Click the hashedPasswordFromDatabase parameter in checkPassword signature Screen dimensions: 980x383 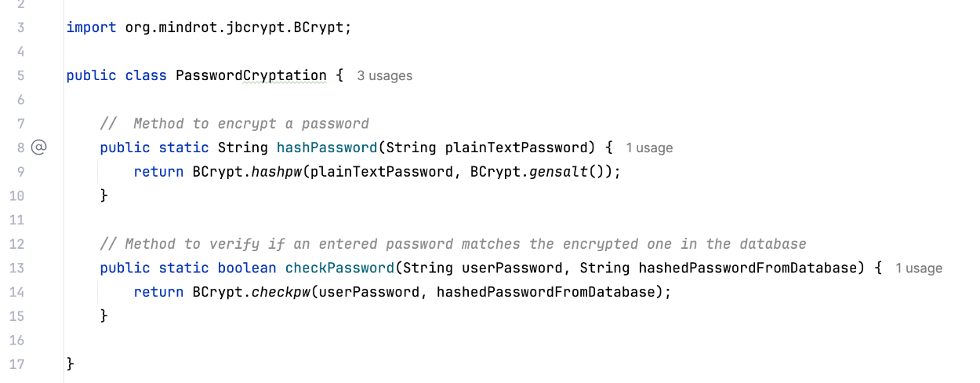click(x=747, y=268)
